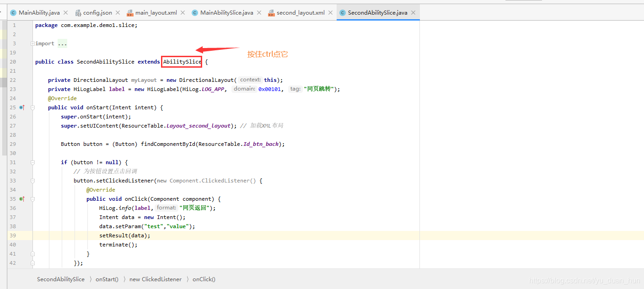Screen dimensions: 644x289
Task: Click the "同页跳转" tag string
Action: [319, 89]
